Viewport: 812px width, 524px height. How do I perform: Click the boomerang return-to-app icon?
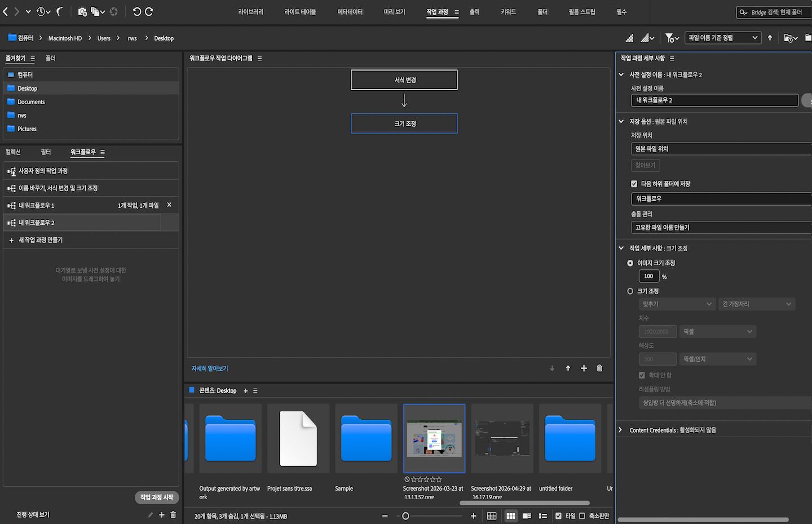point(60,11)
